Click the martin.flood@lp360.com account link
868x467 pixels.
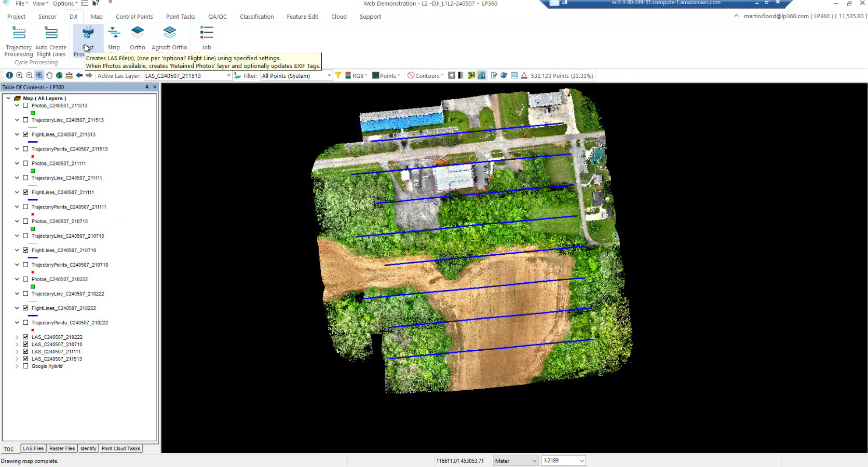point(775,16)
